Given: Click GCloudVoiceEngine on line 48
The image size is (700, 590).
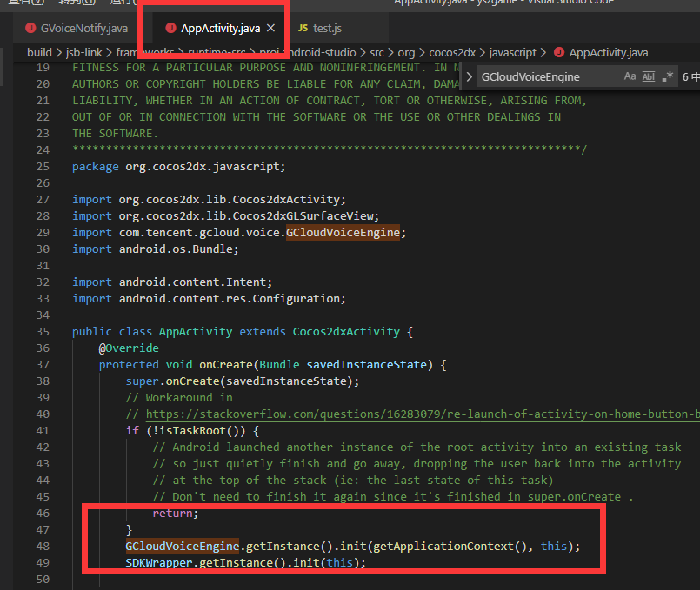Looking at the screenshot, I should (x=182, y=547).
